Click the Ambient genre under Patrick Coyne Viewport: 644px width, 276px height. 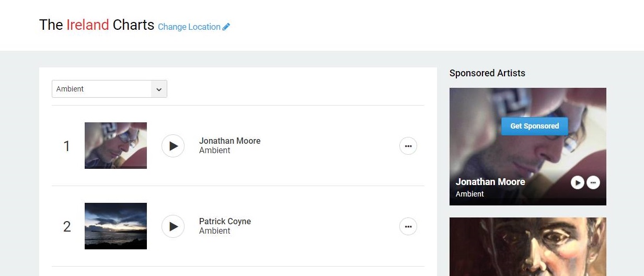click(214, 231)
